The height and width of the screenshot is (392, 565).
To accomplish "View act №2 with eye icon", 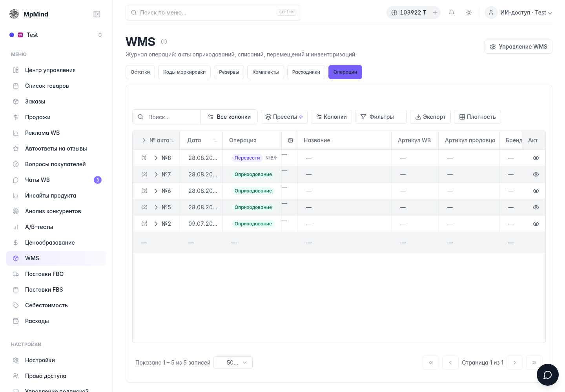I will coord(536,224).
